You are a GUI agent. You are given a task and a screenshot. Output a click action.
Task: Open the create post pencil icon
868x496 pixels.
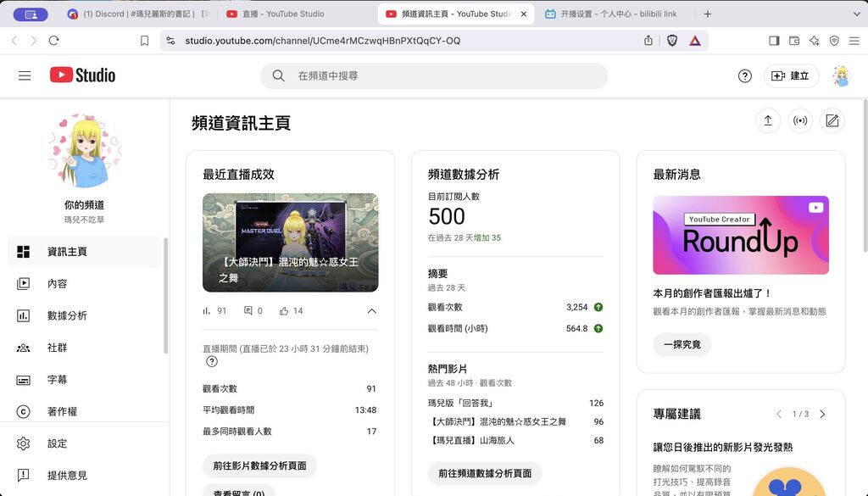click(x=832, y=120)
